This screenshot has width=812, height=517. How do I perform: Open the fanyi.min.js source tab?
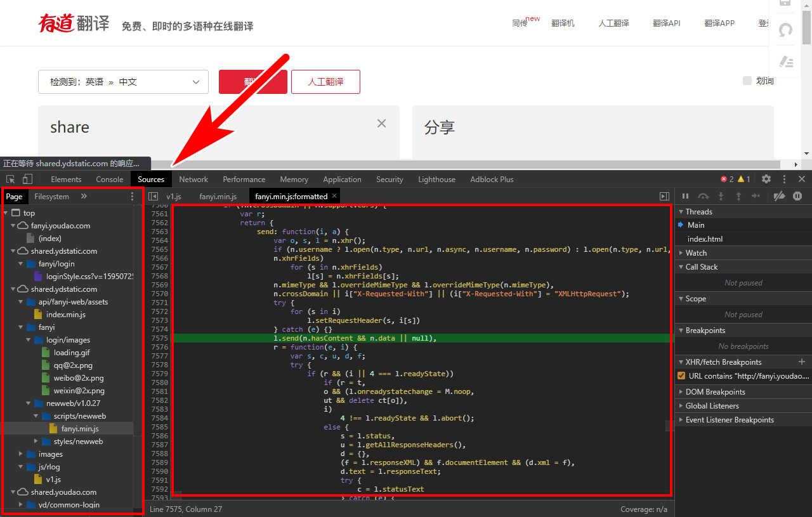coord(218,196)
